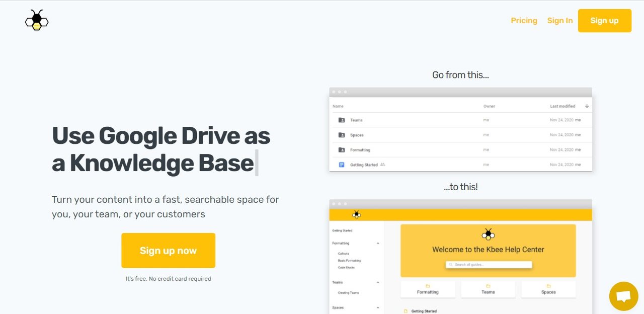The height and width of the screenshot is (314, 644).
Task: Open the Spaces card in Help Center
Action: point(548,289)
